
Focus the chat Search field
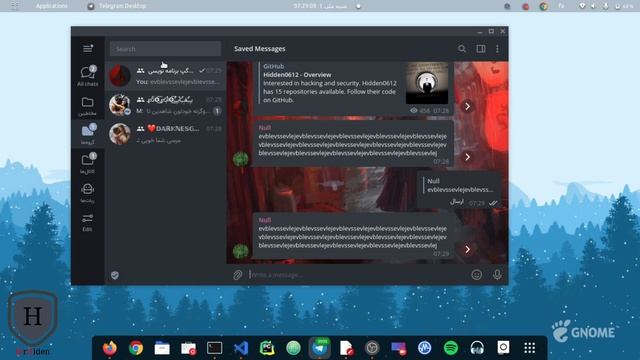[165, 49]
